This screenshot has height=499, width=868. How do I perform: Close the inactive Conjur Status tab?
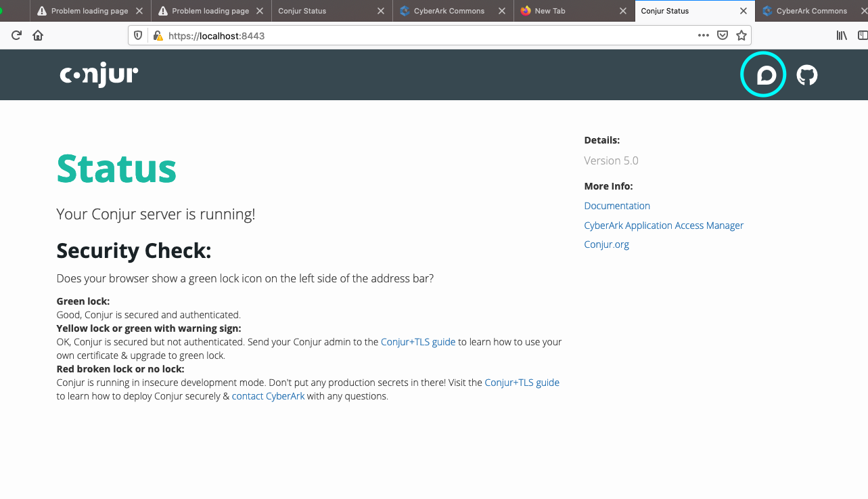(x=381, y=11)
